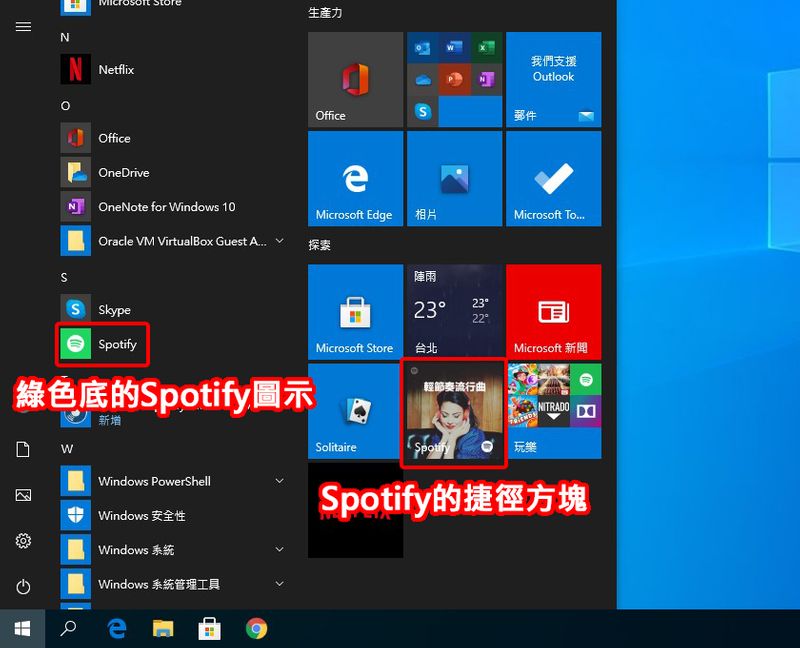Open the Microsoft 新聞 tile
Viewport: 800px width, 648px height.
tap(554, 312)
